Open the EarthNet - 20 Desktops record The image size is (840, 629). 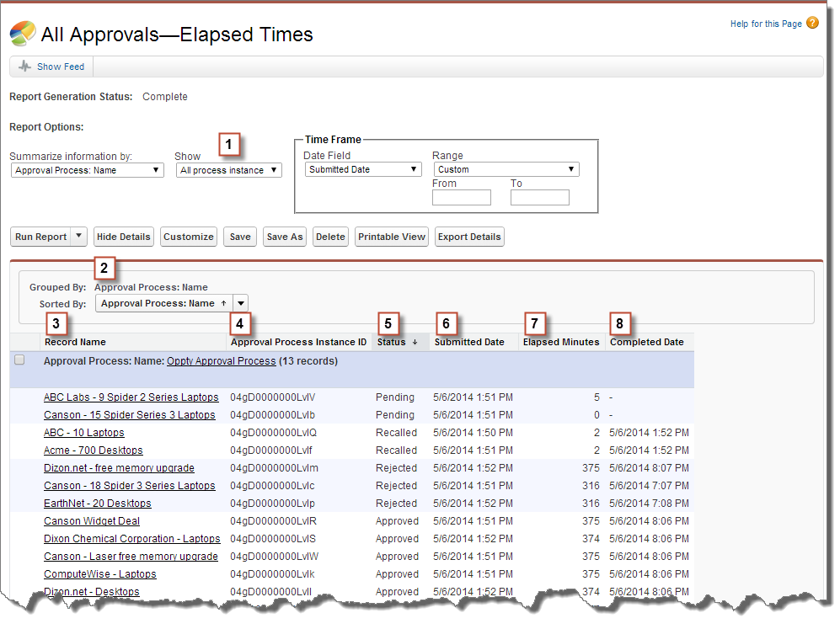98,504
